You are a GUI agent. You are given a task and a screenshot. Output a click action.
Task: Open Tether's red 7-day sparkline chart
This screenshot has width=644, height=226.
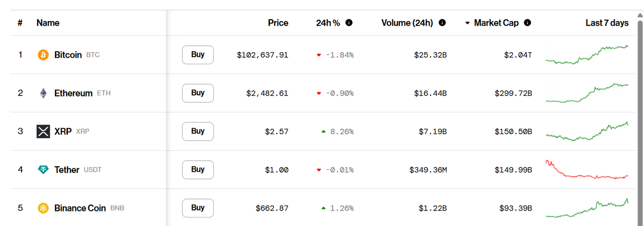[587, 170]
